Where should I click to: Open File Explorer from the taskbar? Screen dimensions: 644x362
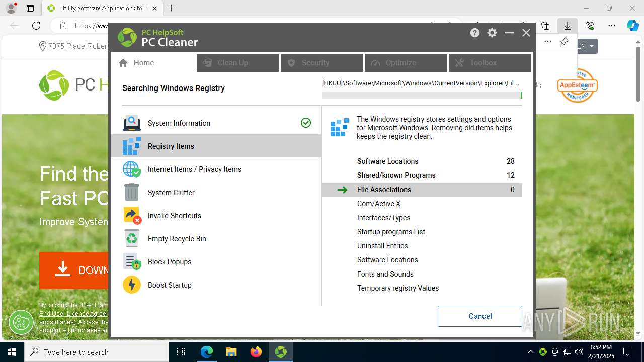(x=231, y=352)
